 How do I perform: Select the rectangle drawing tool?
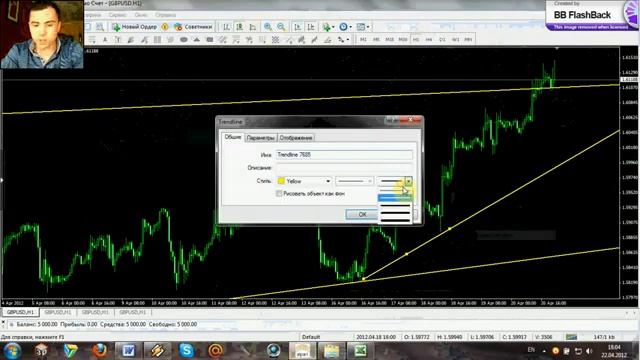(x=209, y=40)
